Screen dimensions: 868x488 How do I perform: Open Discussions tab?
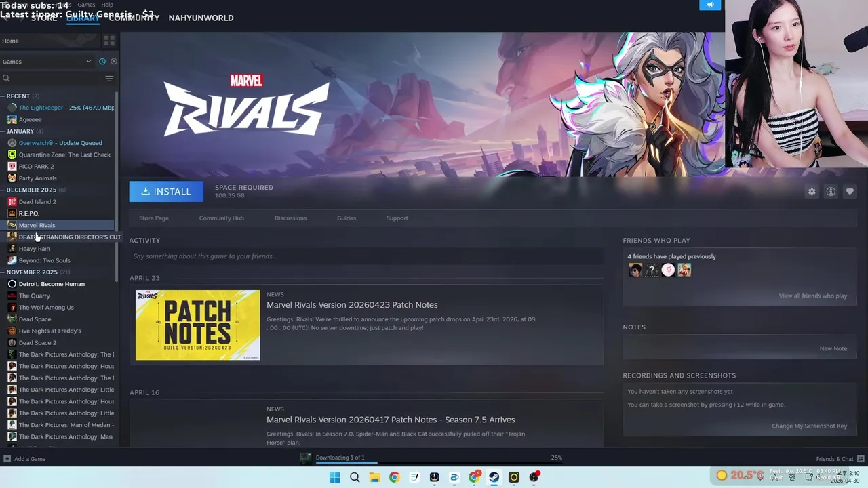coord(290,218)
